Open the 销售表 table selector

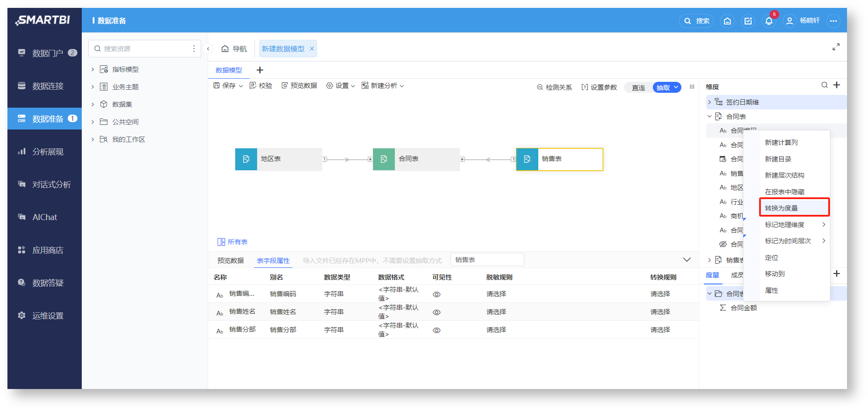click(487, 260)
